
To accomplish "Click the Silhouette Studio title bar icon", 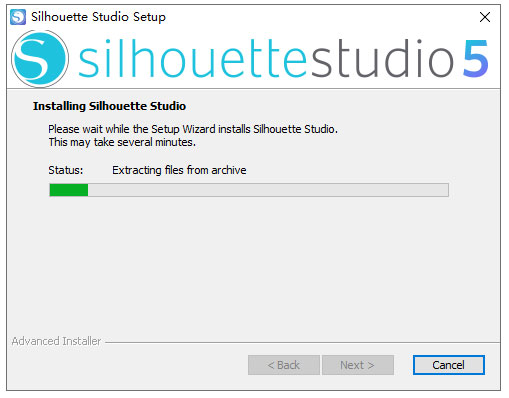I will click(18, 17).
